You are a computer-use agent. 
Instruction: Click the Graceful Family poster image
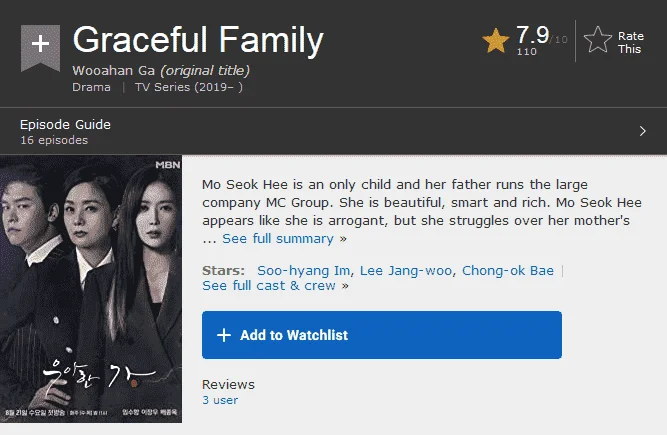tap(91, 289)
